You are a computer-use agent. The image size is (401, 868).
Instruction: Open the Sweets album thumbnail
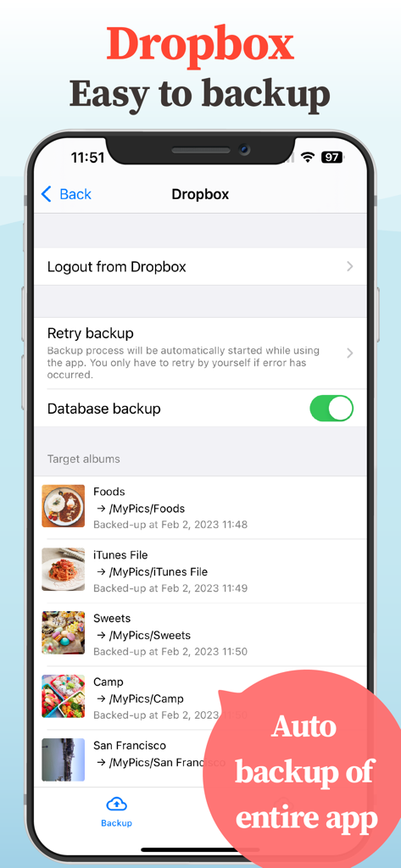(63, 632)
